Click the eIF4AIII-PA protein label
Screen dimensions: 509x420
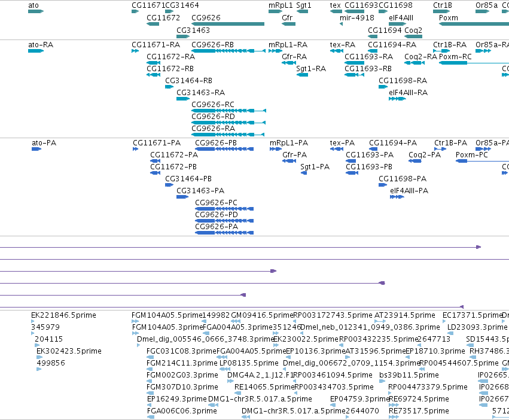click(x=409, y=190)
